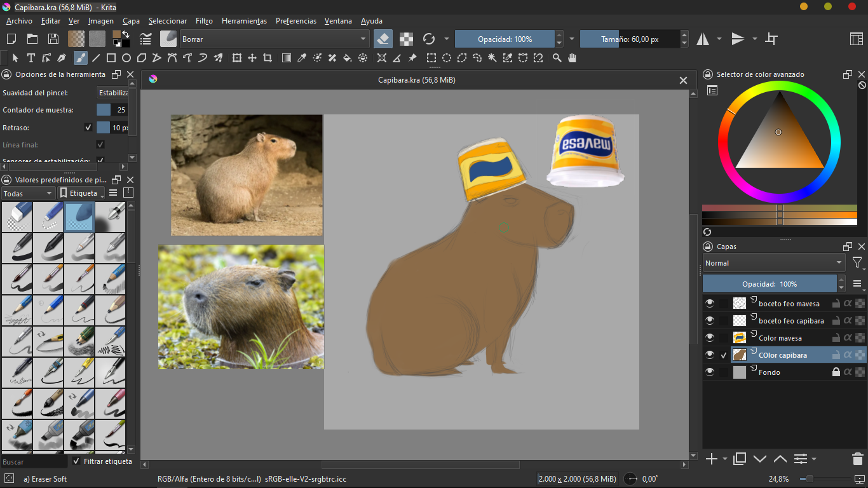Select the shape select arrow tool

click(x=15, y=58)
